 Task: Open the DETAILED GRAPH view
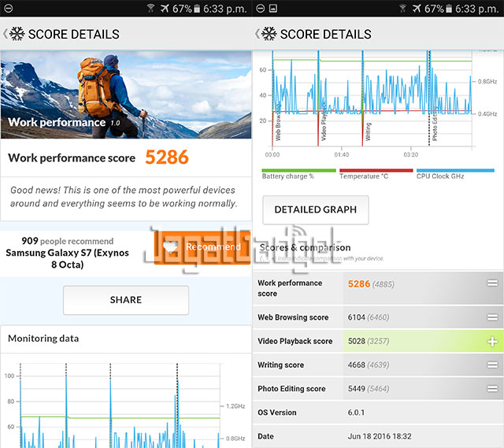click(x=315, y=210)
